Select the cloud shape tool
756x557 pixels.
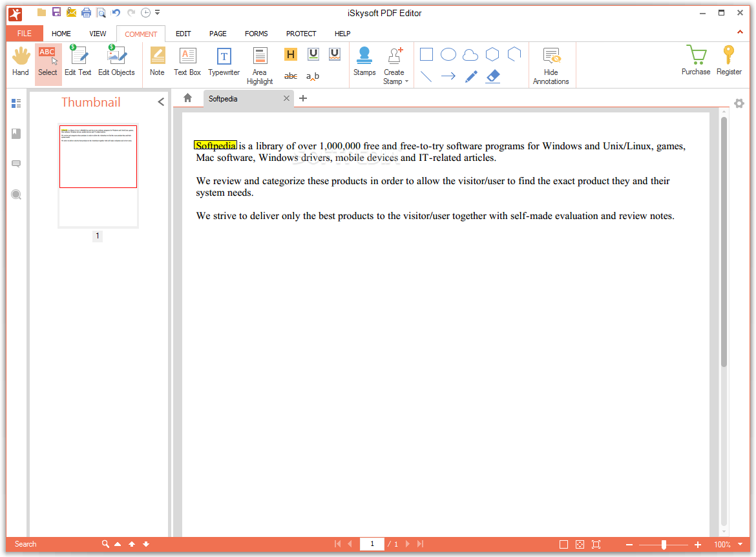click(x=470, y=54)
